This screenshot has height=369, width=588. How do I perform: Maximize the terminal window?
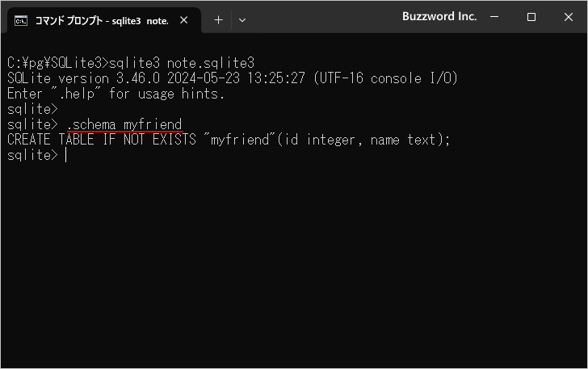[531, 17]
